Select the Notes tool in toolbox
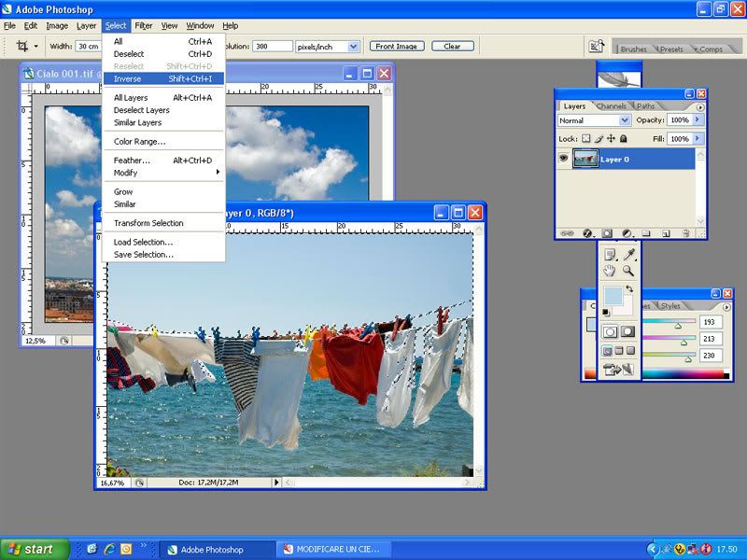 pos(610,255)
